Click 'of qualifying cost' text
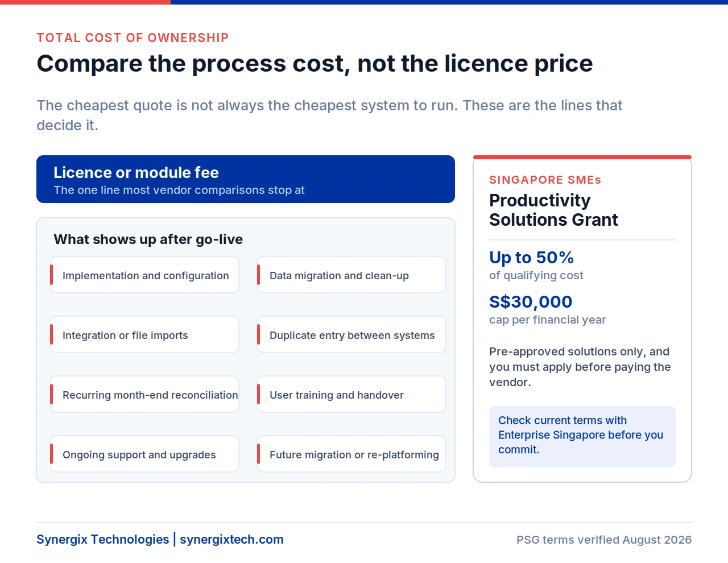Screen dimensions: 728x563 pos(536,275)
